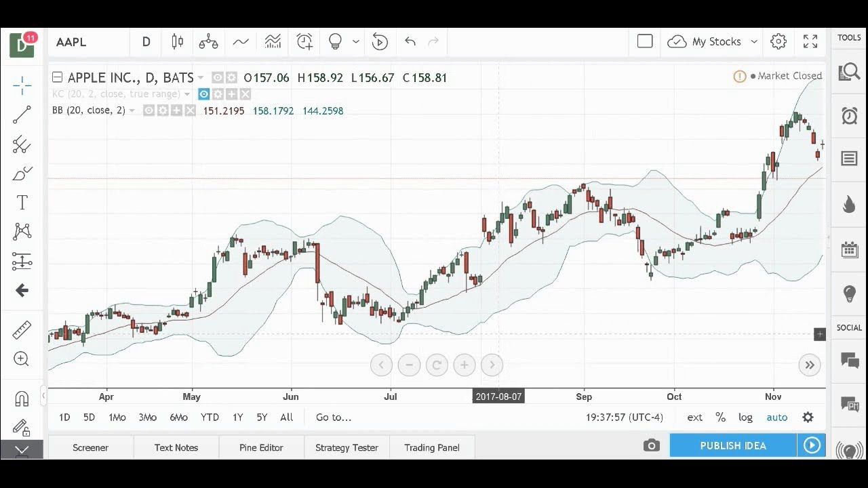Toggle extended hours with ext
The width and height of the screenshot is (868, 488).
click(x=694, y=418)
